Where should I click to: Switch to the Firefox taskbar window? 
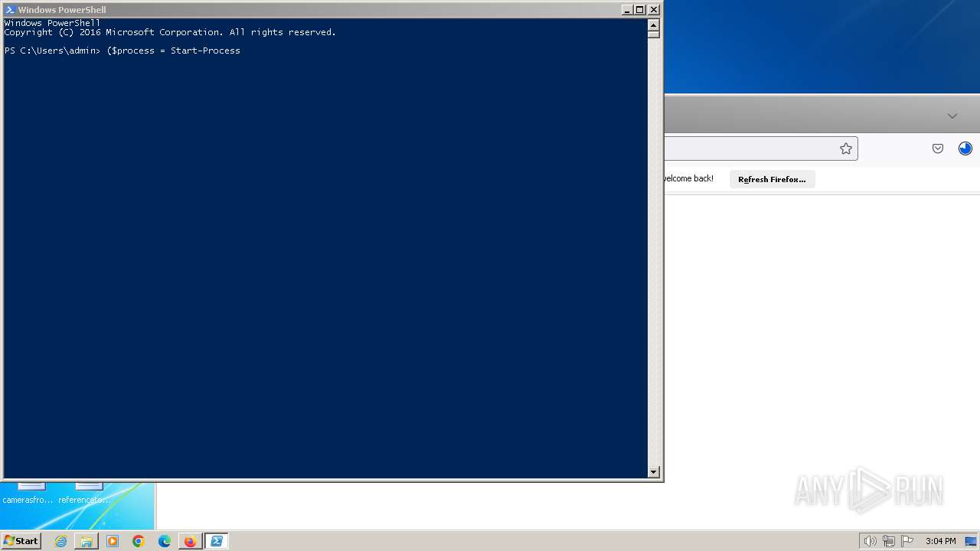(x=190, y=541)
